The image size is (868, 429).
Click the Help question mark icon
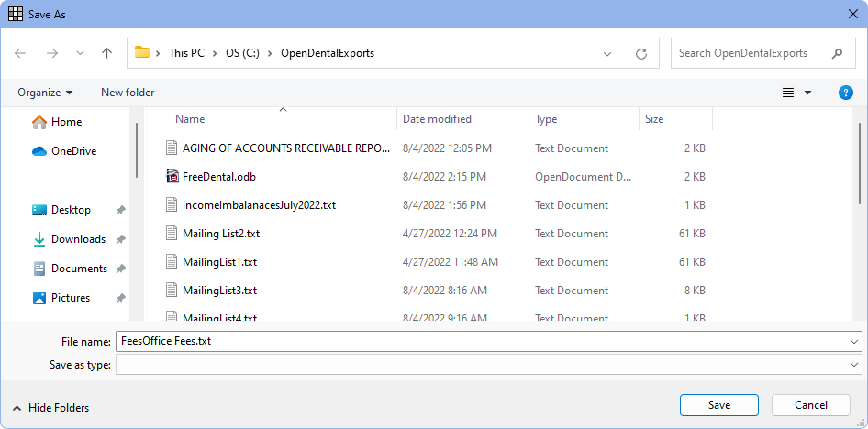coord(846,93)
